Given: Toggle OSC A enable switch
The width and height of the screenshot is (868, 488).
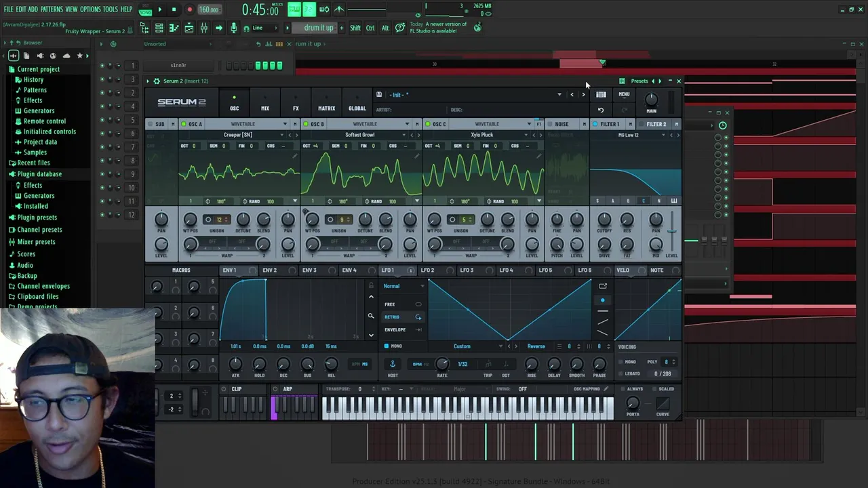Looking at the screenshot, I should point(183,124).
